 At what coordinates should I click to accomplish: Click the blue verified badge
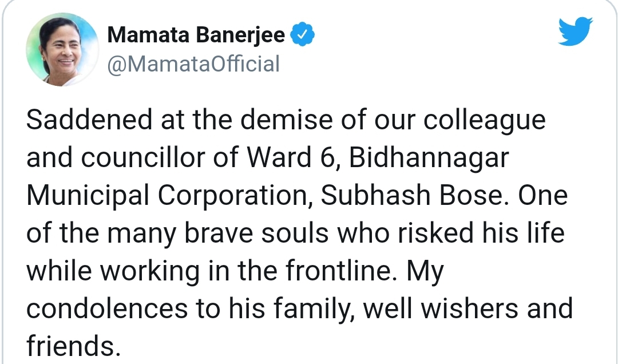[302, 34]
